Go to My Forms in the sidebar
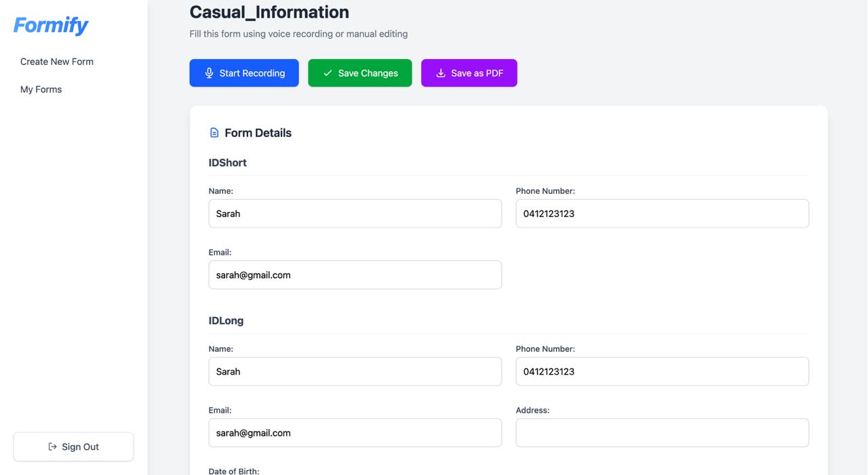The width and height of the screenshot is (868, 475). [41, 89]
